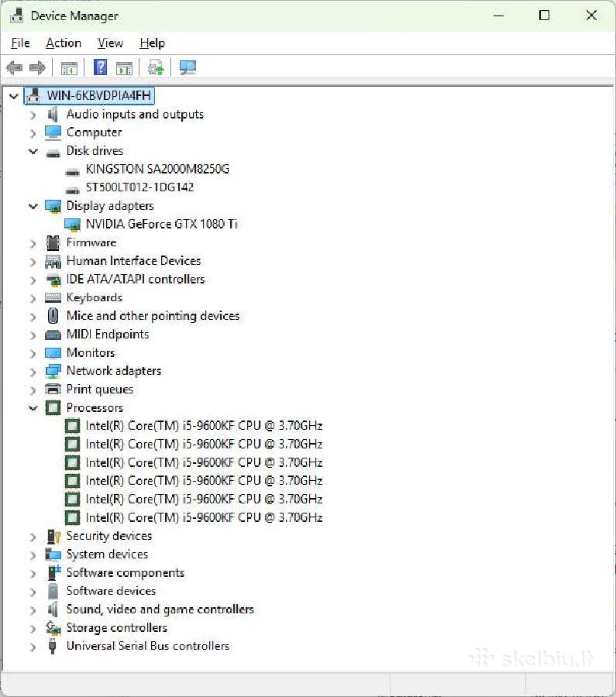Click the Show/Hide Console Tree toolbar icon
616x697 pixels.
point(69,68)
